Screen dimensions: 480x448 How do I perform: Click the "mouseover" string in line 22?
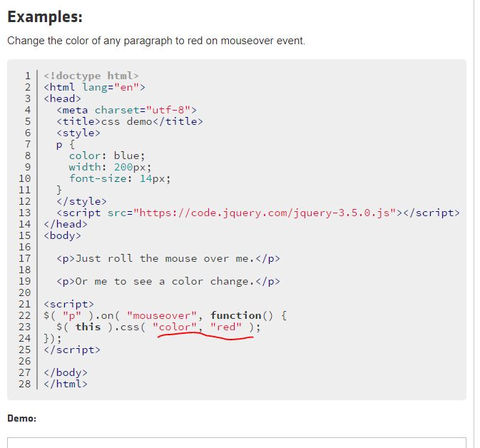tap(162, 316)
